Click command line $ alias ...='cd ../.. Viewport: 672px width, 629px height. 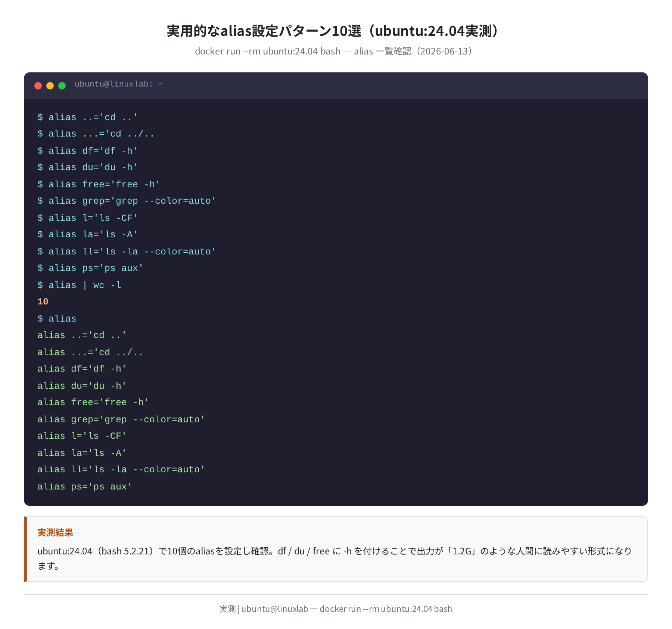pos(96,134)
